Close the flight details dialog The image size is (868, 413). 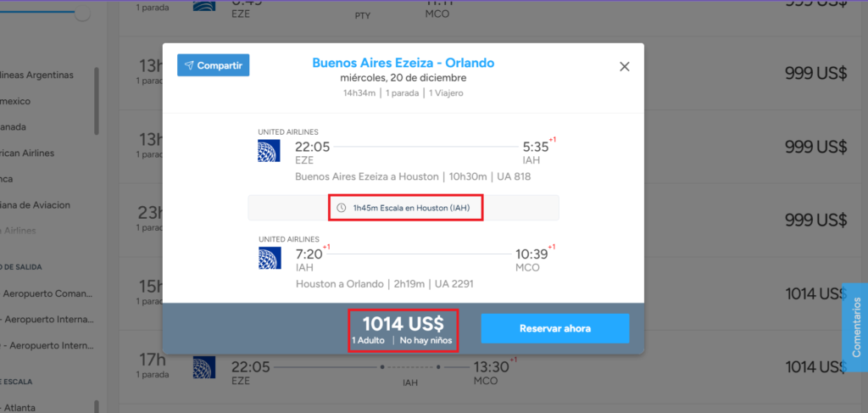pos(625,67)
